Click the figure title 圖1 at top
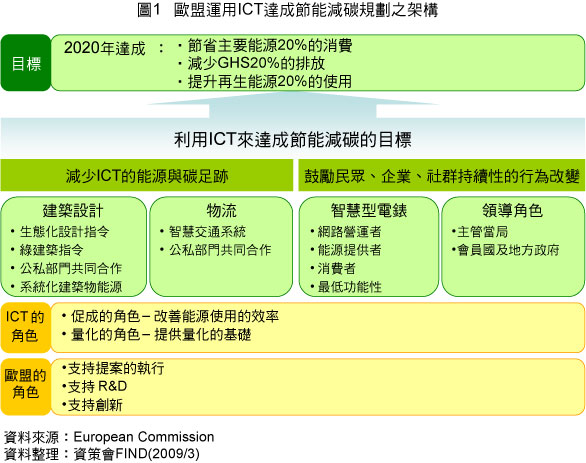 (149, 10)
